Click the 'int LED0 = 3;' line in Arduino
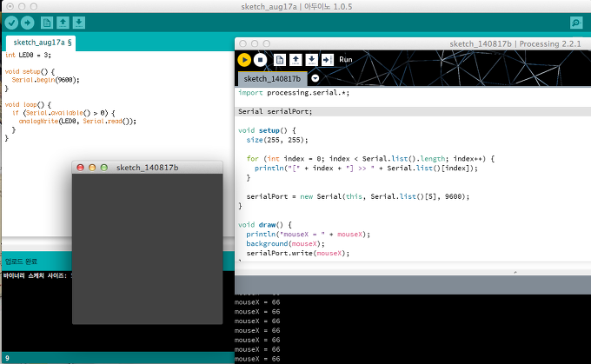 pos(28,55)
